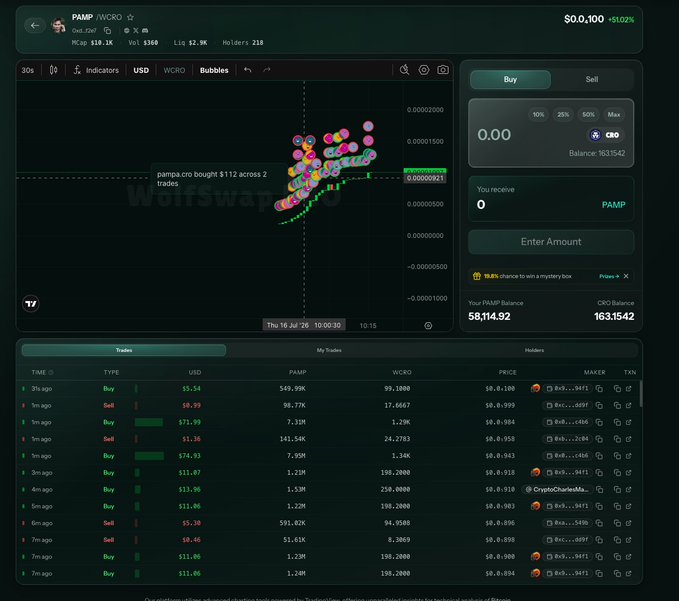
Task: Open the token website globe icon
Action: (126, 30)
